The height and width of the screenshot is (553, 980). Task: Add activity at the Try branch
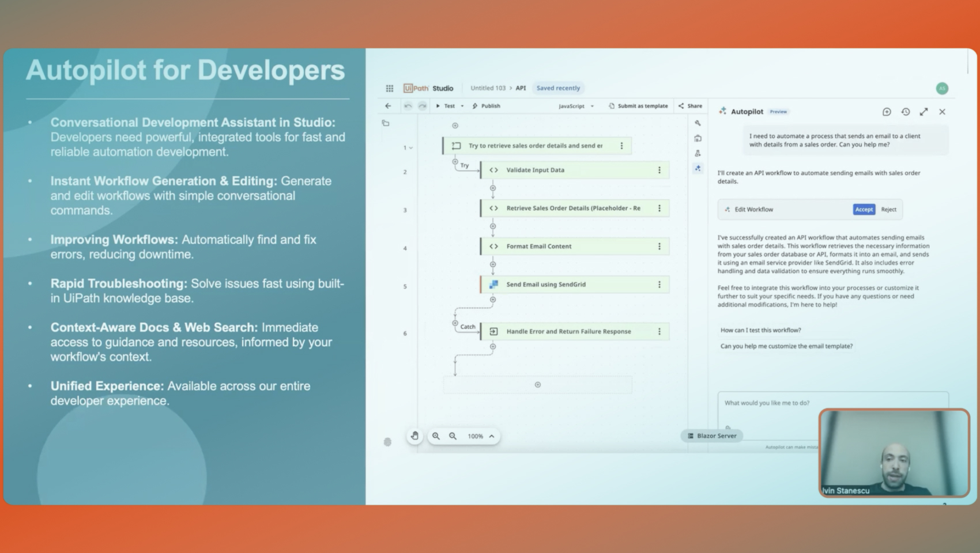tap(455, 162)
